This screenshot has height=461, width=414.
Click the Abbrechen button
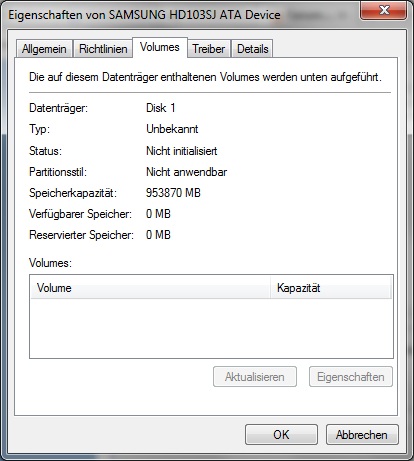[362, 435]
